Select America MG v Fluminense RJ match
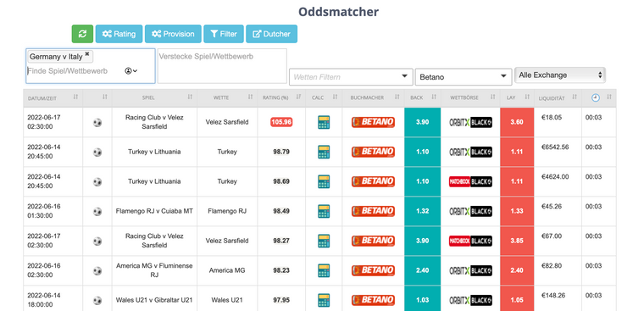Viewport: 644px width, 311px height. click(x=154, y=270)
